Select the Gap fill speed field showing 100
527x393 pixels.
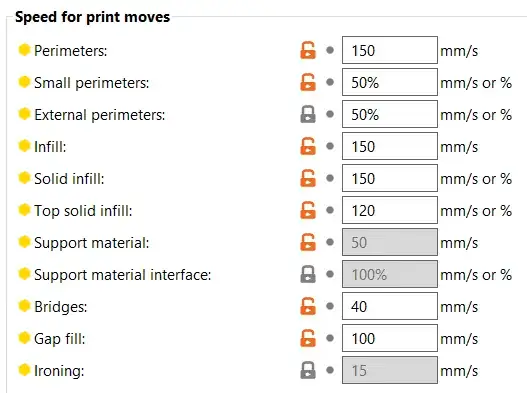coord(390,338)
